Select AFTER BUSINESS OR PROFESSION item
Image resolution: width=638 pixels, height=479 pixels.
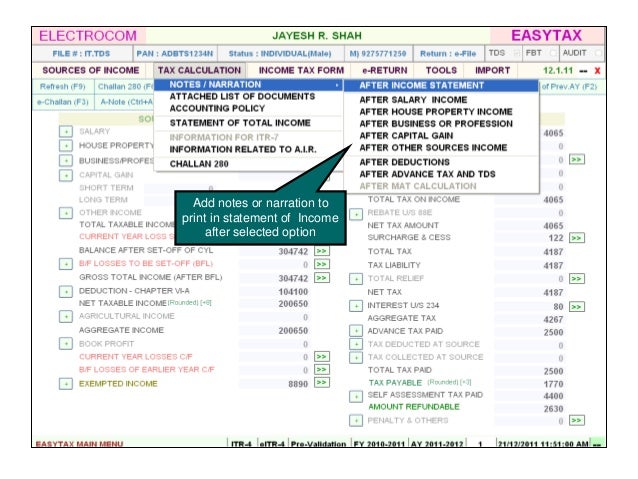click(x=441, y=124)
